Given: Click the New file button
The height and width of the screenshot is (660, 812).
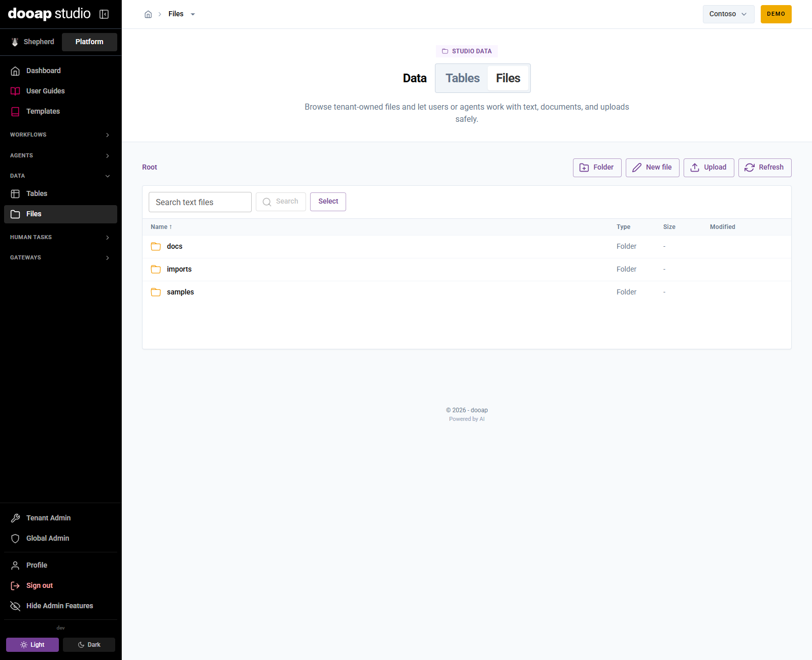Looking at the screenshot, I should tap(652, 168).
